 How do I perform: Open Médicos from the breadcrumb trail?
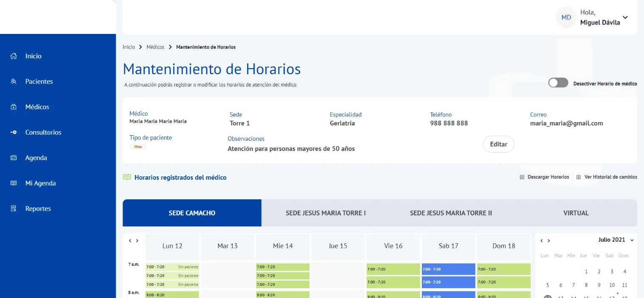(155, 47)
